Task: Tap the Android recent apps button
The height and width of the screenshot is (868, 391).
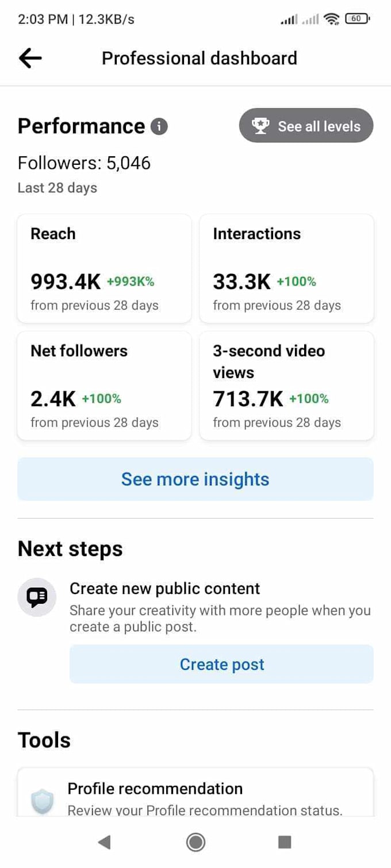Action: (284, 842)
